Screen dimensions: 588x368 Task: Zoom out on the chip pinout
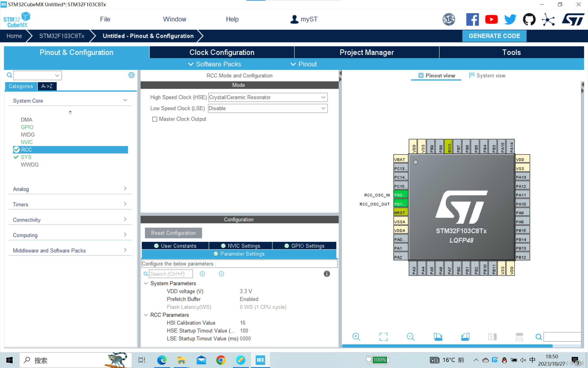411,337
